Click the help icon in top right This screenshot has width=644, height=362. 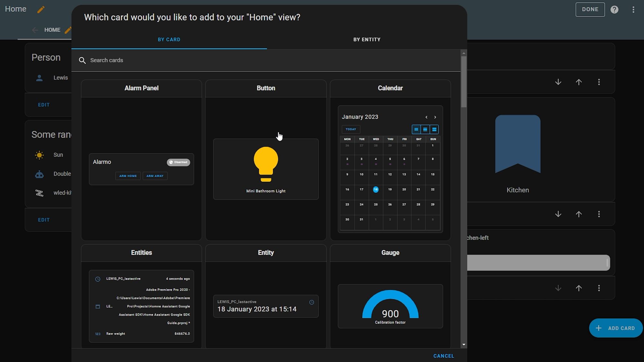(x=614, y=10)
